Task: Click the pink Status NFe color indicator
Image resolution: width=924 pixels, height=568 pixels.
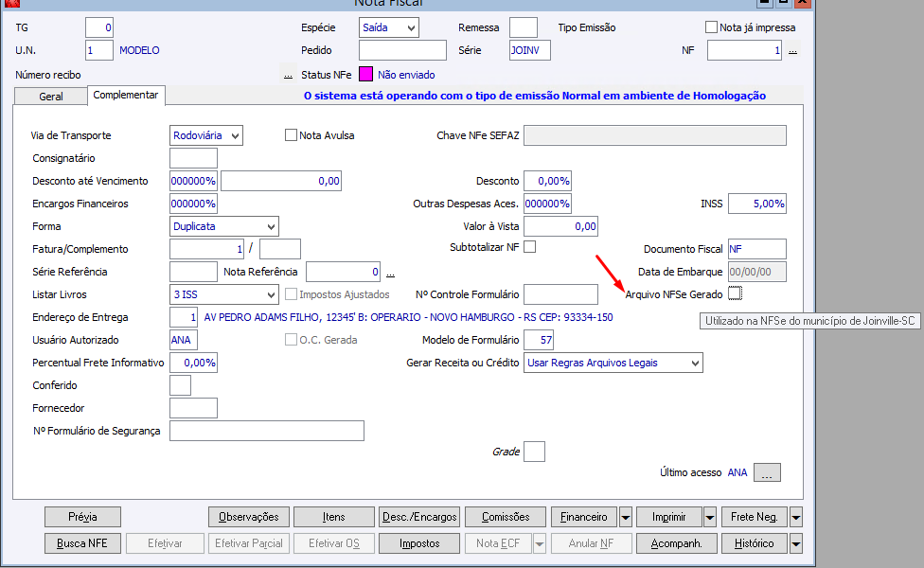Action: [x=366, y=74]
